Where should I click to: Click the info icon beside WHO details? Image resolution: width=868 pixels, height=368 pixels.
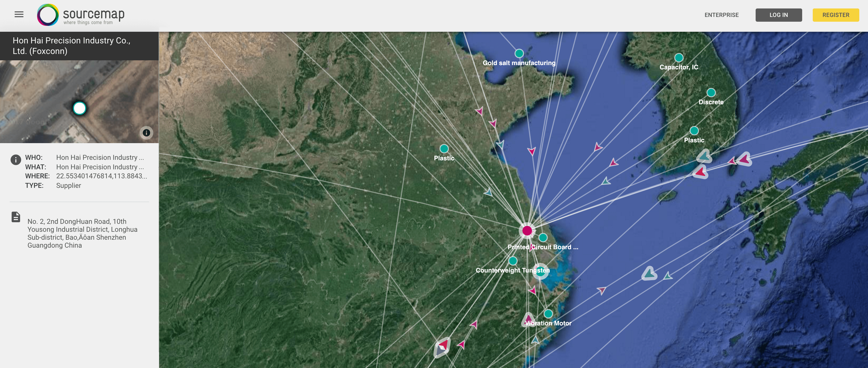point(16,160)
